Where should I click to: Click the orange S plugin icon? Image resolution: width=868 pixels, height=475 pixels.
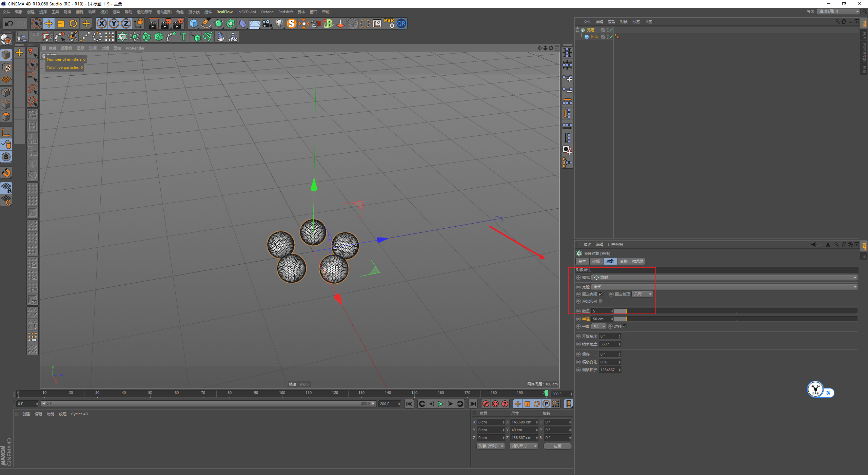[x=292, y=23]
